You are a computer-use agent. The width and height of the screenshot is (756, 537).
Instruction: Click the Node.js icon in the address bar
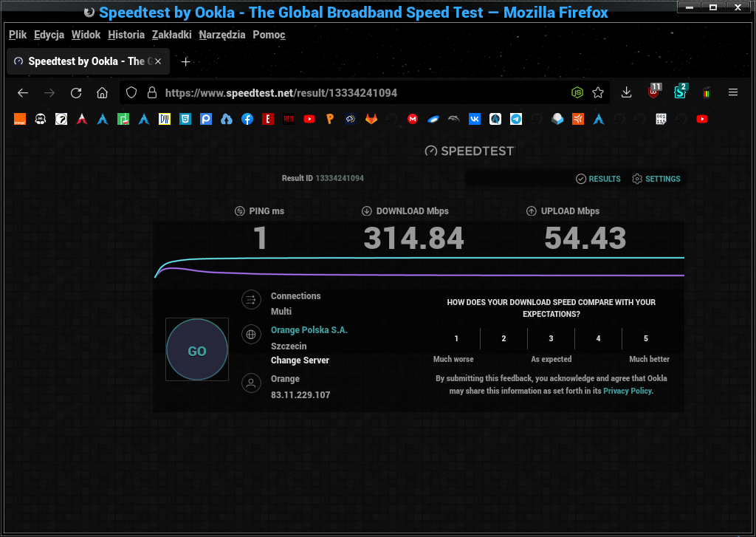(577, 92)
